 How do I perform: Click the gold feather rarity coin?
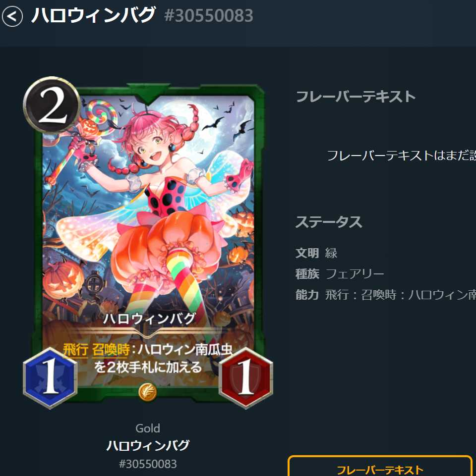(148, 392)
